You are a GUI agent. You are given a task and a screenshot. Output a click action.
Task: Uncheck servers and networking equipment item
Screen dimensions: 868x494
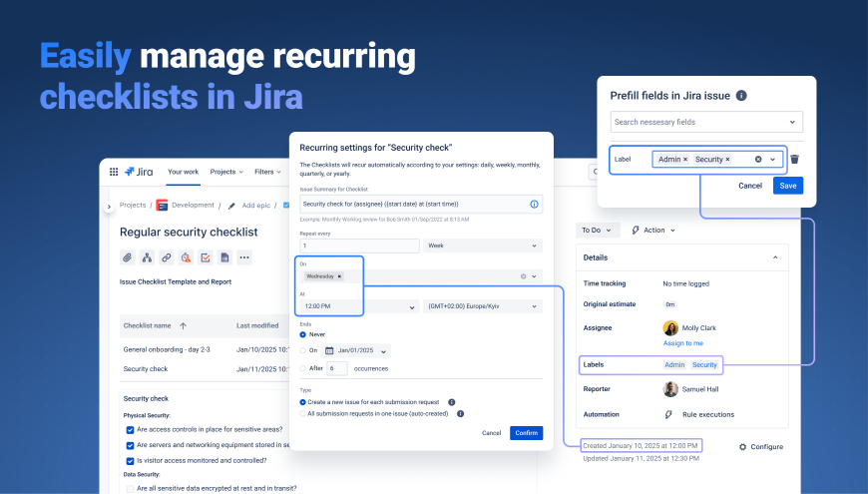point(130,445)
